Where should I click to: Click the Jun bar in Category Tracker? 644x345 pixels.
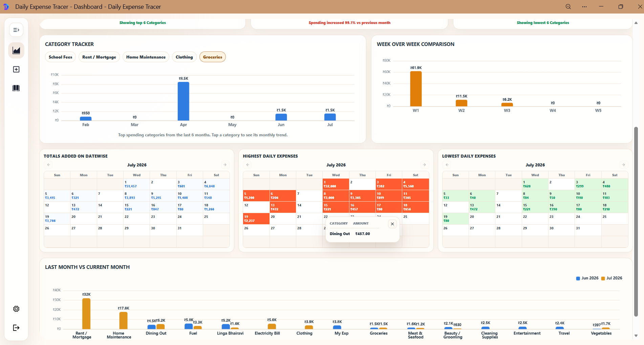coord(281,117)
